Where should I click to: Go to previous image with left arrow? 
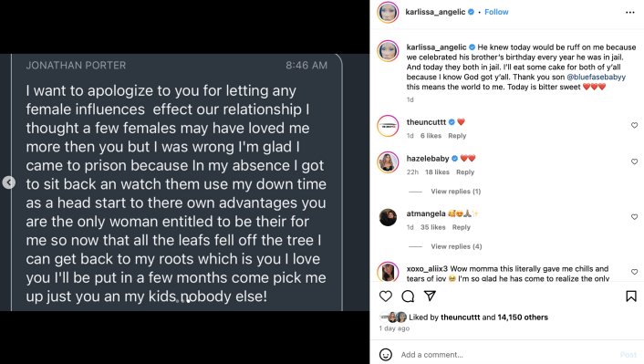[8, 182]
